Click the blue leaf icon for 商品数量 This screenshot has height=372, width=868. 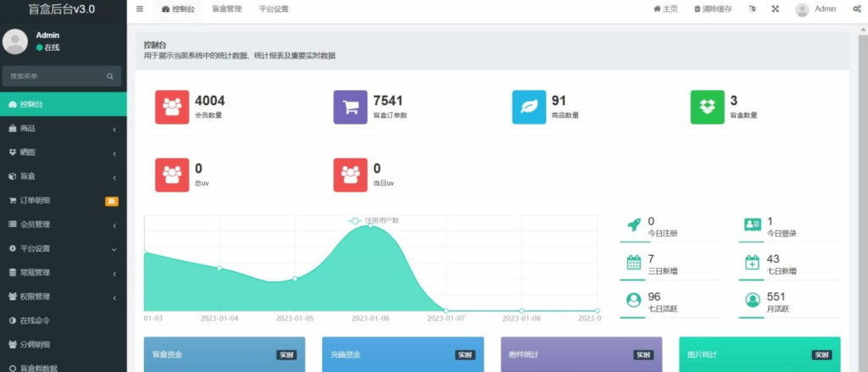pyautogui.click(x=529, y=107)
